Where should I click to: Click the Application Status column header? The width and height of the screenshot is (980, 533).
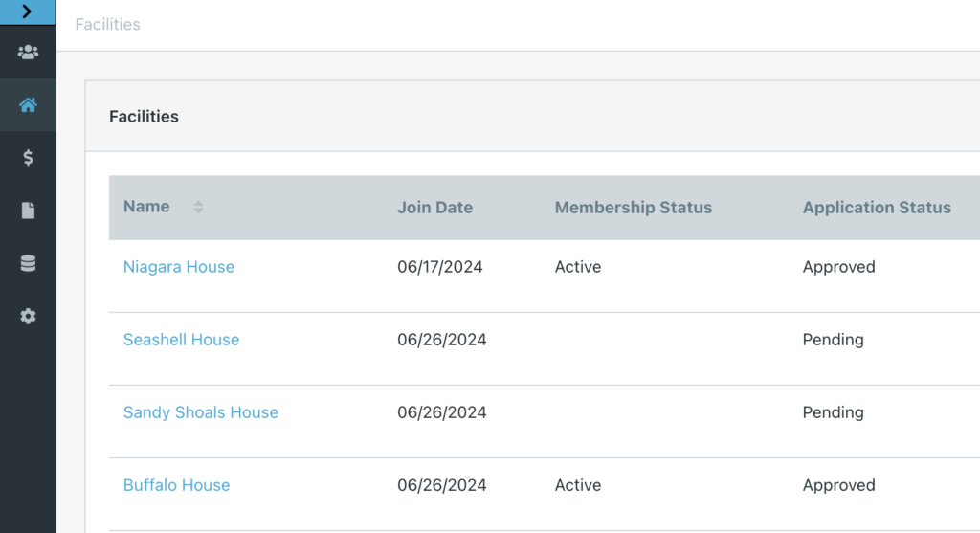(x=877, y=208)
